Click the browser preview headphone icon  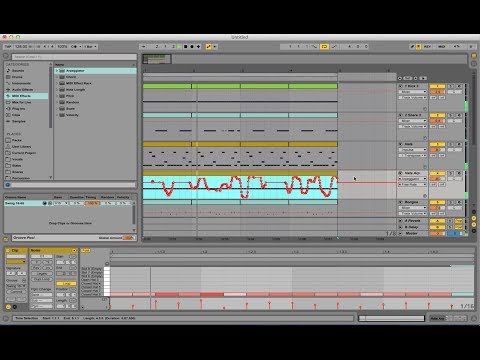(x=8, y=185)
